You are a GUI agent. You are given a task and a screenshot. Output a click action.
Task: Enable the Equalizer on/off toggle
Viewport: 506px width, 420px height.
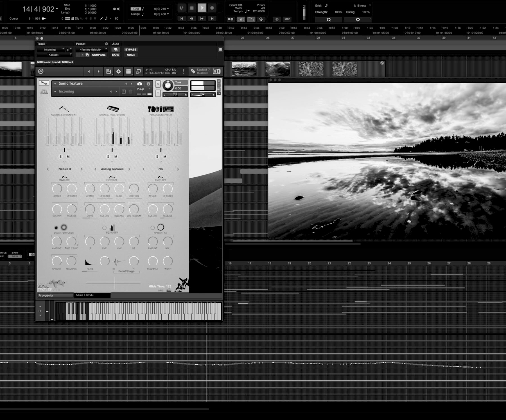tap(104, 228)
